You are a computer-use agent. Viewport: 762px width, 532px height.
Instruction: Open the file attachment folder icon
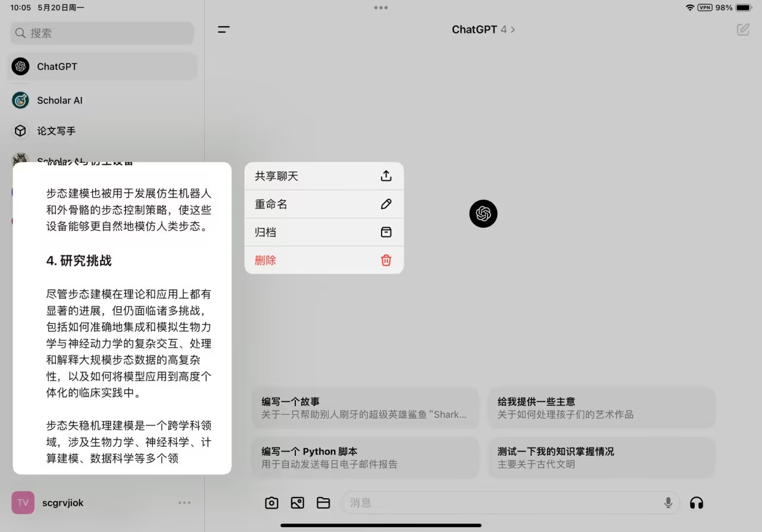click(323, 503)
